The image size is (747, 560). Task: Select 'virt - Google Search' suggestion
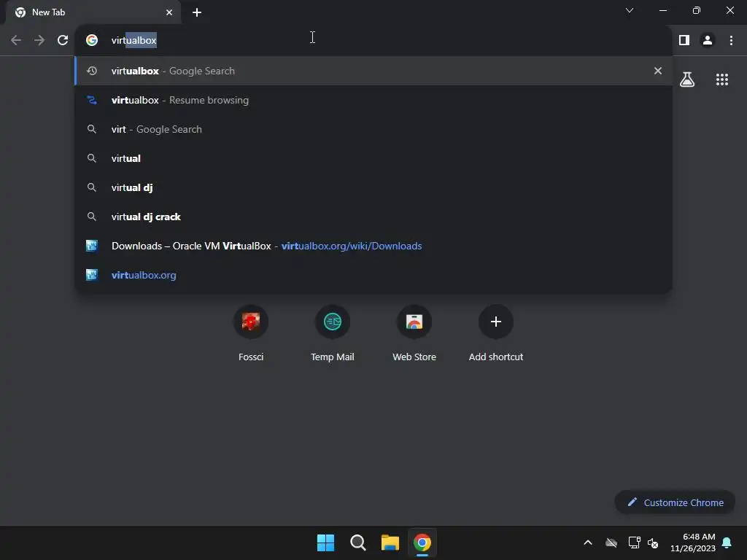pos(373,129)
